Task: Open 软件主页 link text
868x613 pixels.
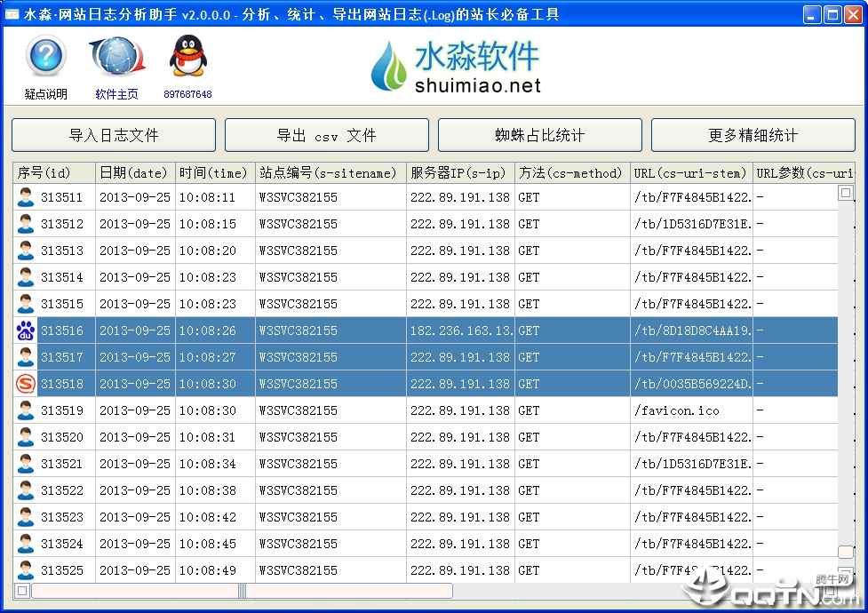Action: tap(116, 94)
